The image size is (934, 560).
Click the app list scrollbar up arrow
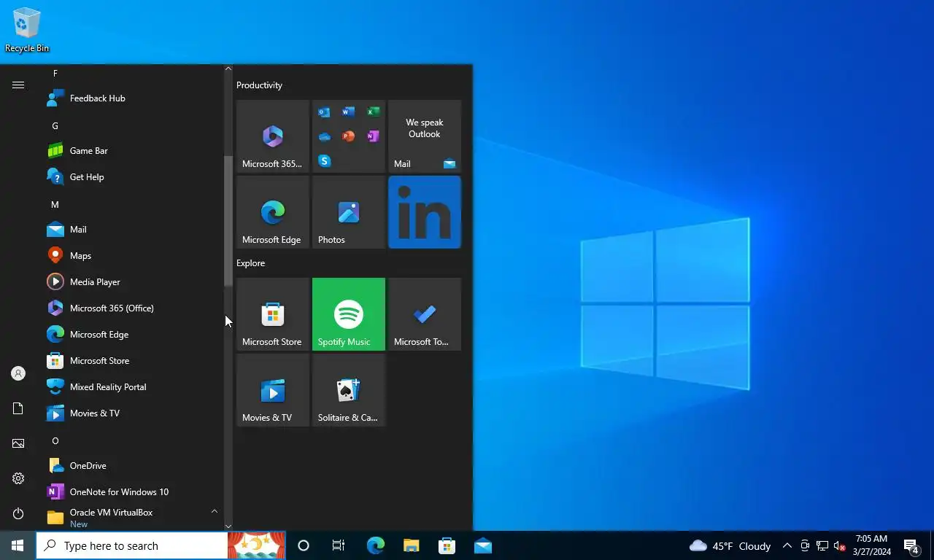(x=228, y=69)
